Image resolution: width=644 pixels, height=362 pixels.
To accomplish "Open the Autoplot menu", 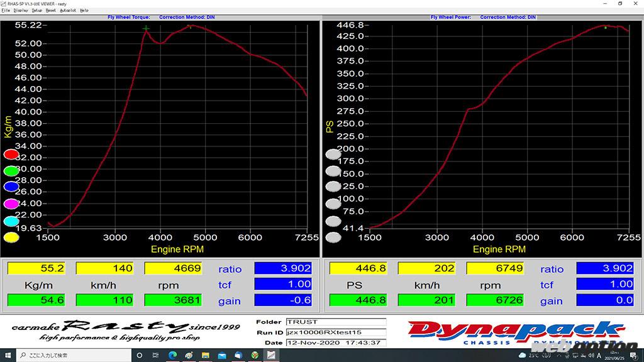I will (67, 11).
